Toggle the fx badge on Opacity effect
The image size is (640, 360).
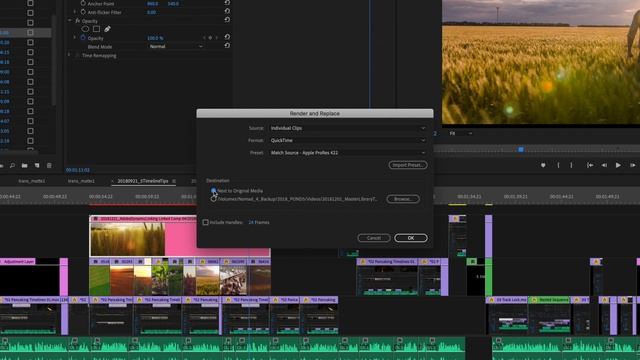pyautogui.click(x=78, y=21)
